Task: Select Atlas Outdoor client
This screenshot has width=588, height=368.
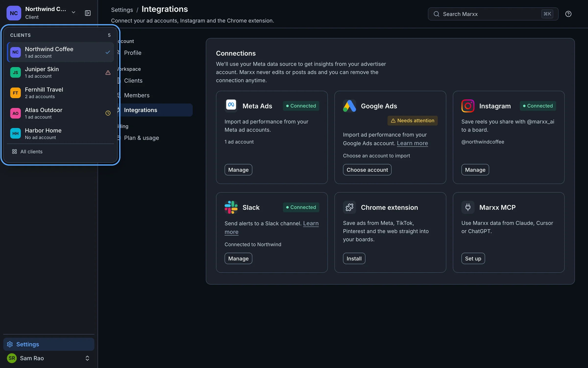Action: pos(61,113)
